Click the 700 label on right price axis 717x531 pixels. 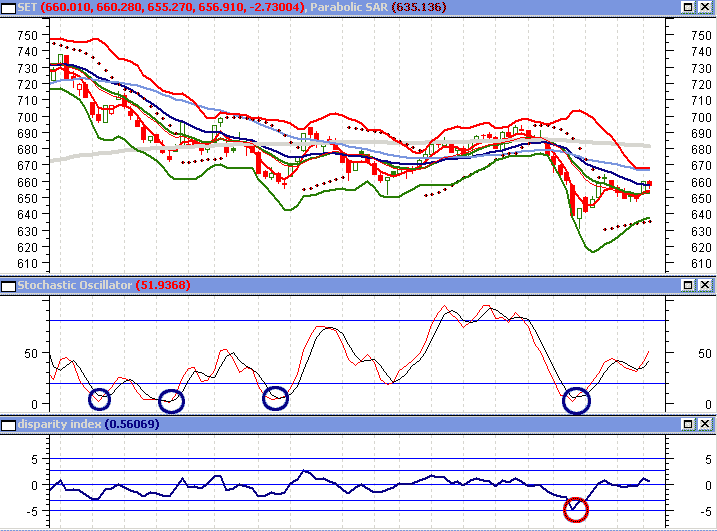[701, 118]
